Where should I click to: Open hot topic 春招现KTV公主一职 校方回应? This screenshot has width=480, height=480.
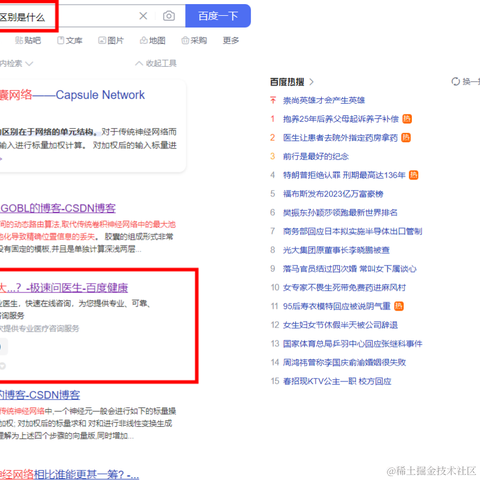(x=337, y=381)
